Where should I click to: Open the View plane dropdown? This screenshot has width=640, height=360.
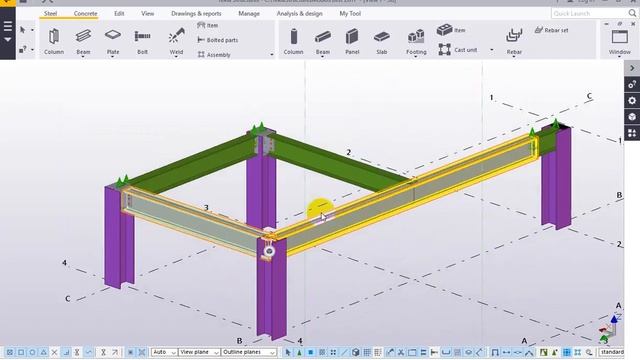(199, 352)
